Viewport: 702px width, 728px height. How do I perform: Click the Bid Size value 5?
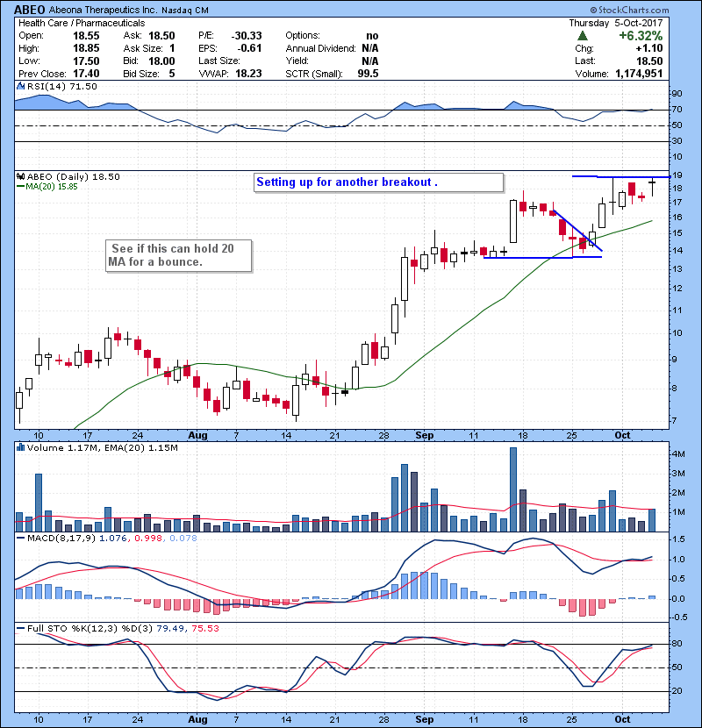(x=172, y=74)
